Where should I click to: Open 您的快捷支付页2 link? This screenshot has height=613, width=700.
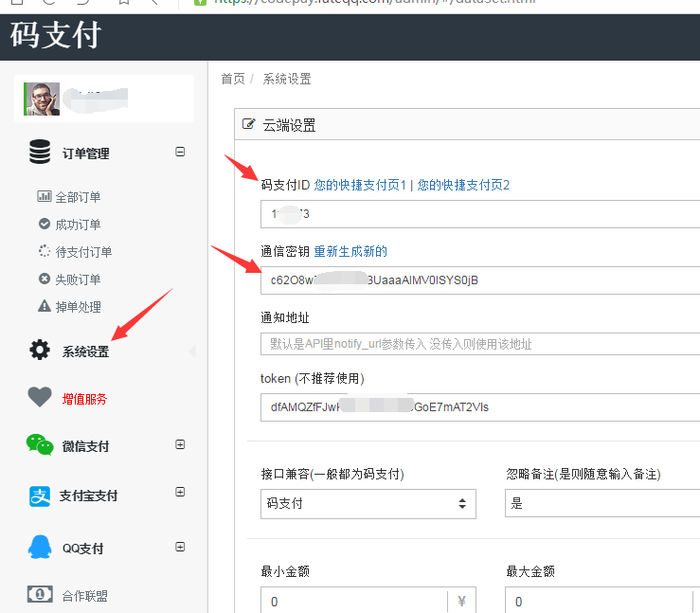tap(463, 185)
